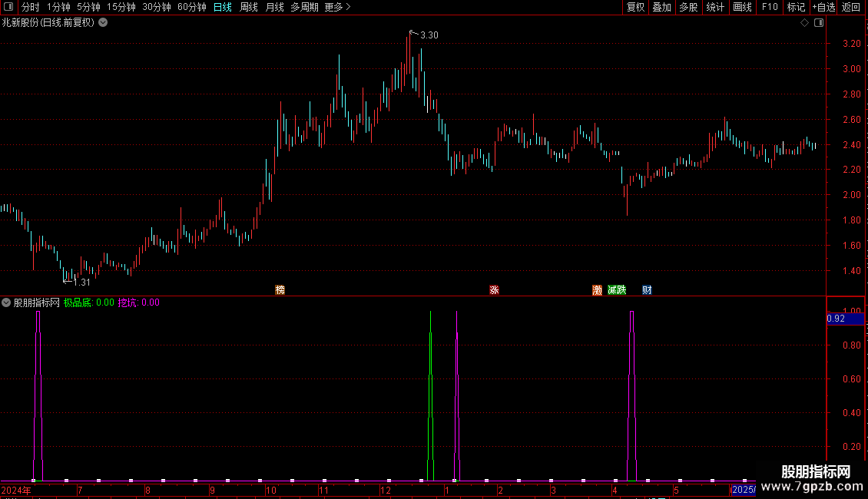Image resolution: width=868 pixels, height=499 pixels.
Task: Open the 多股 multi-stock view
Action: coord(688,7)
